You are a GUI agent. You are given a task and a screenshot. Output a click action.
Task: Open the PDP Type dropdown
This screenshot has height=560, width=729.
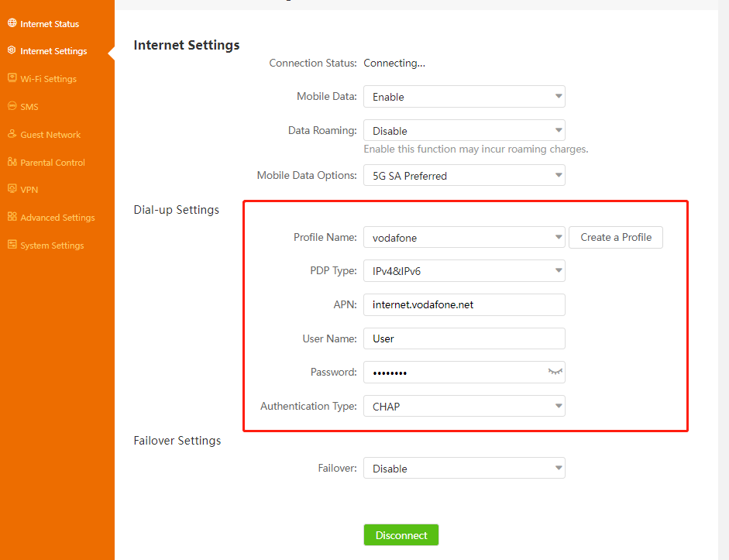click(464, 271)
